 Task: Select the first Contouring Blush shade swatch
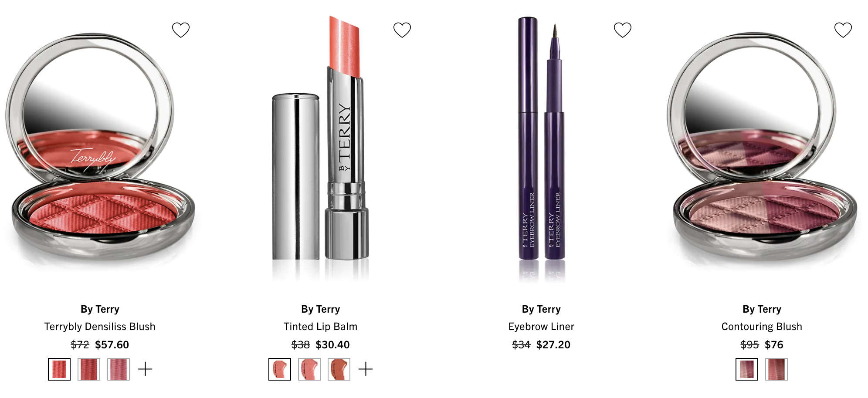click(747, 369)
